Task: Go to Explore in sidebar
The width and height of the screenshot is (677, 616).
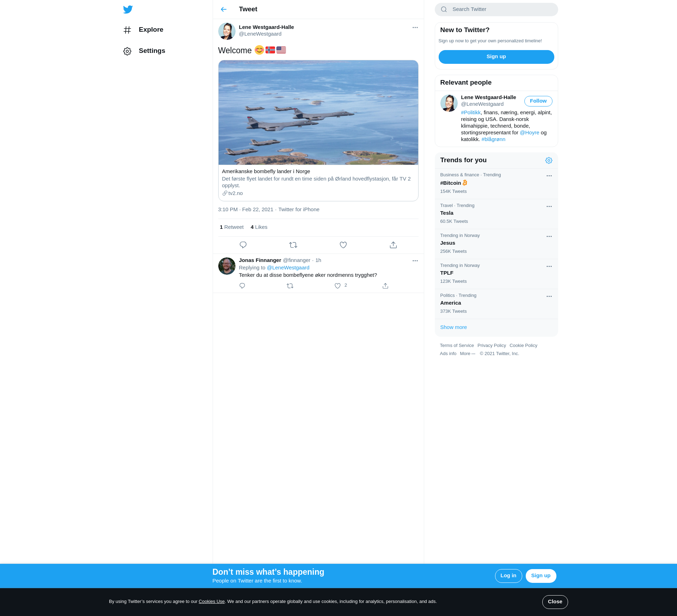Action: click(x=151, y=30)
